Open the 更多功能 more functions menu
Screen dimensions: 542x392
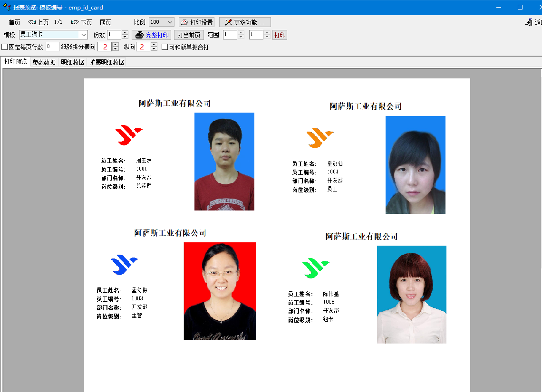[x=245, y=22]
